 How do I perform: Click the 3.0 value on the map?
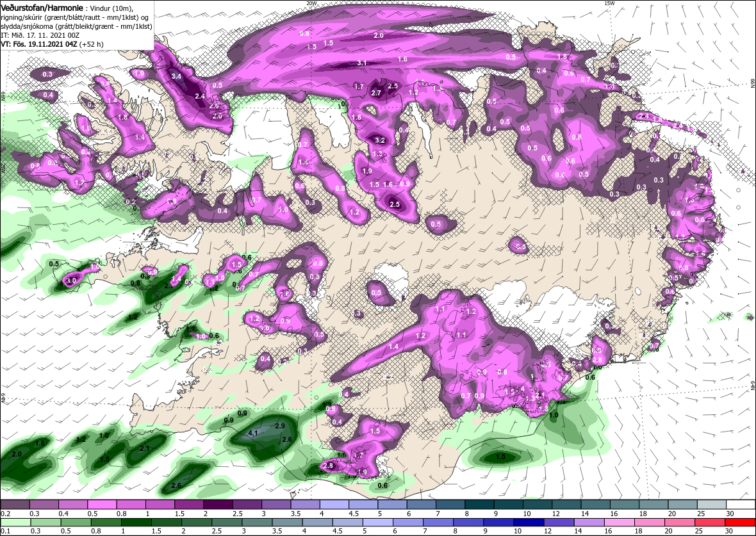point(71,280)
